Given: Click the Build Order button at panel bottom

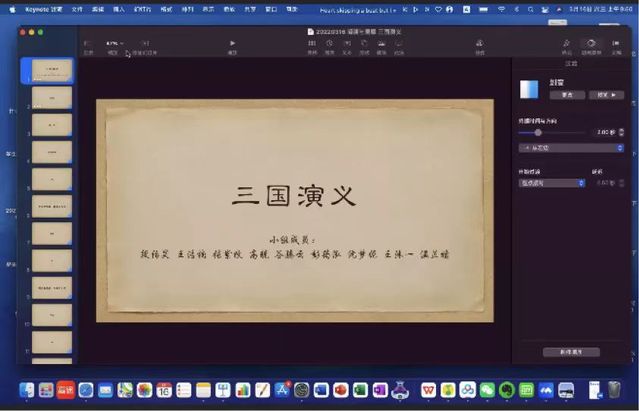Looking at the screenshot, I should (x=571, y=352).
